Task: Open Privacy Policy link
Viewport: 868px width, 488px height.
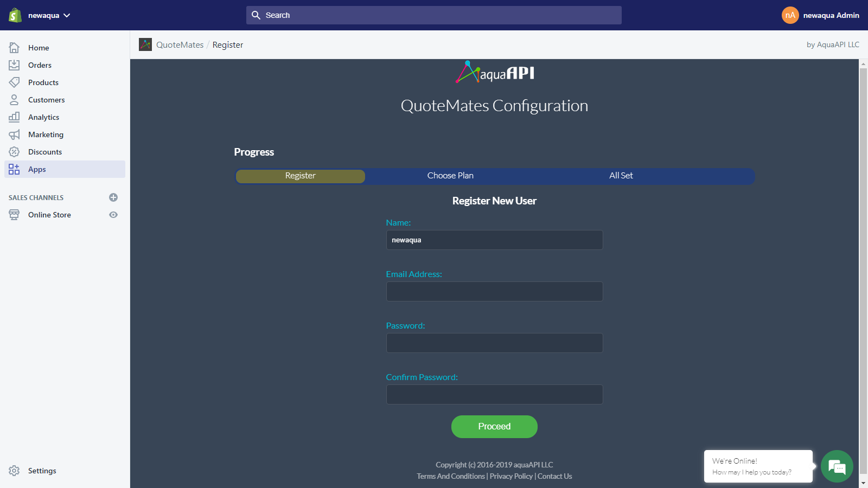Action: click(x=511, y=476)
